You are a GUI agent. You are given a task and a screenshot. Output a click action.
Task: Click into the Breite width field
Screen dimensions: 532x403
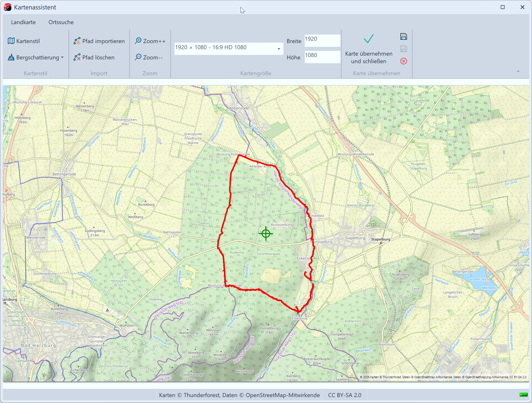[322, 41]
